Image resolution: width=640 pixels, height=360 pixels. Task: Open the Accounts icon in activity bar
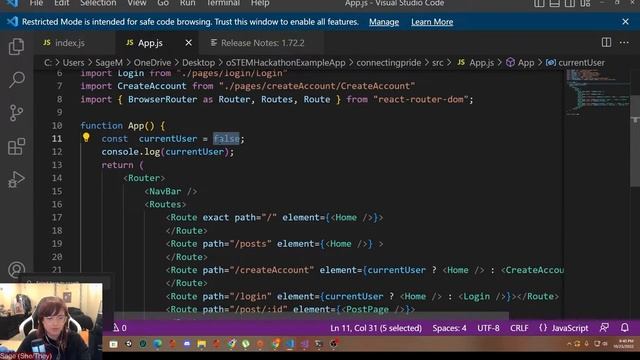tap(16, 269)
